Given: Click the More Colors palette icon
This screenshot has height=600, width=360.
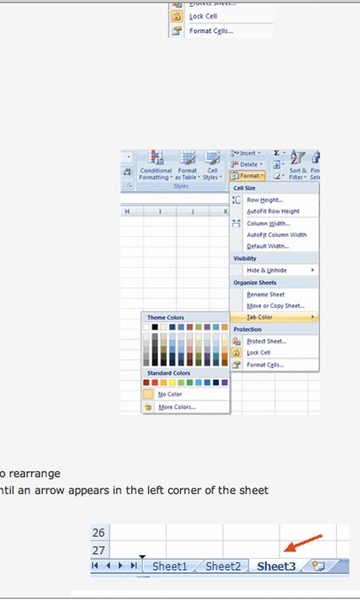Looking at the screenshot, I should [x=148, y=407].
